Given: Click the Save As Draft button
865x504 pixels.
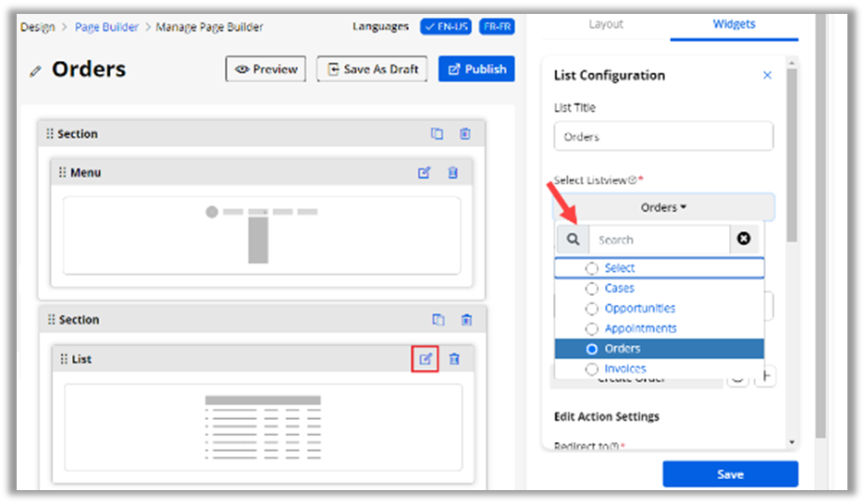Looking at the screenshot, I should pos(372,69).
